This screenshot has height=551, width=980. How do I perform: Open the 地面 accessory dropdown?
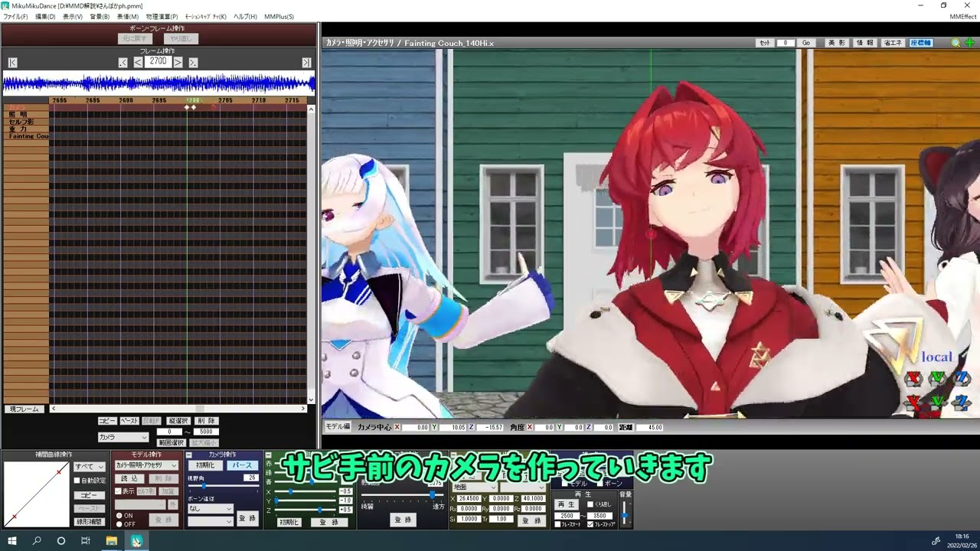click(x=475, y=487)
